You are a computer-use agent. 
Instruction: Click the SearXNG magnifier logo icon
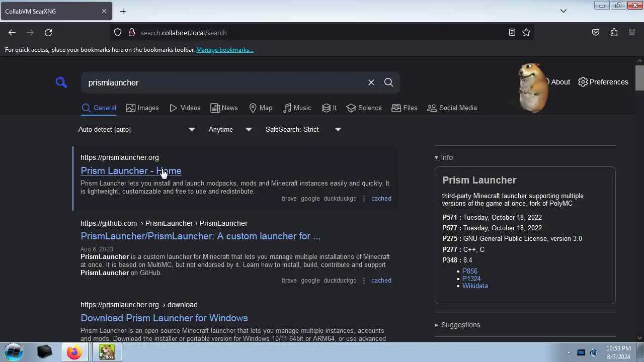[61, 82]
